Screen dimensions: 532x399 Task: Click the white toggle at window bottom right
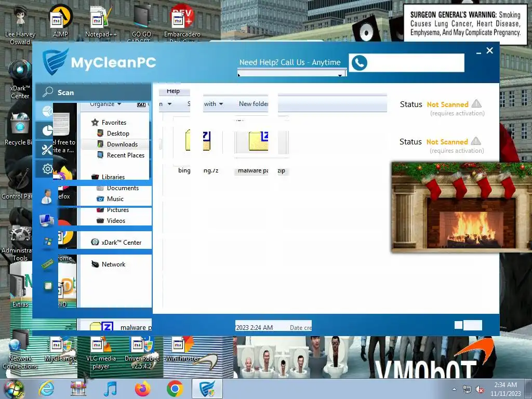(x=468, y=325)
